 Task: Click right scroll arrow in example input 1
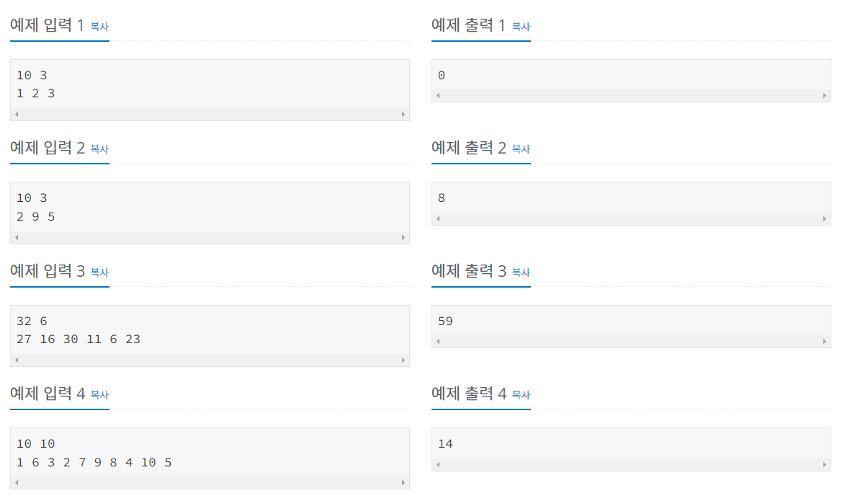(403, 114)
